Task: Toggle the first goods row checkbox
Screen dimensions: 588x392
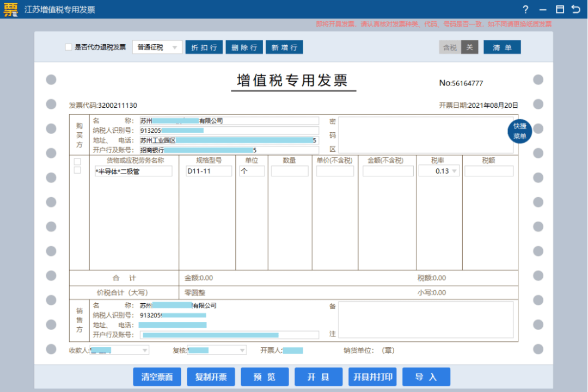Action: pos(77,162)
